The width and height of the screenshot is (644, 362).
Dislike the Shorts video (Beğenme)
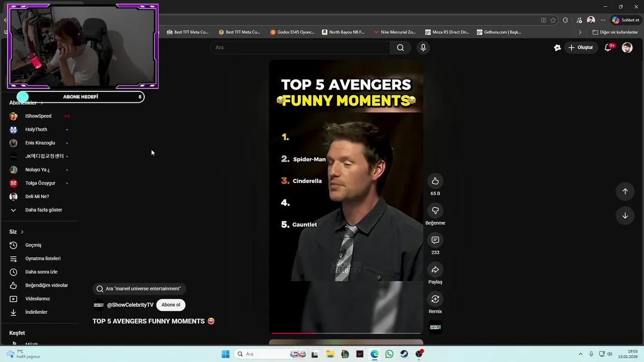pyautogui.click(x=435, y=210)
